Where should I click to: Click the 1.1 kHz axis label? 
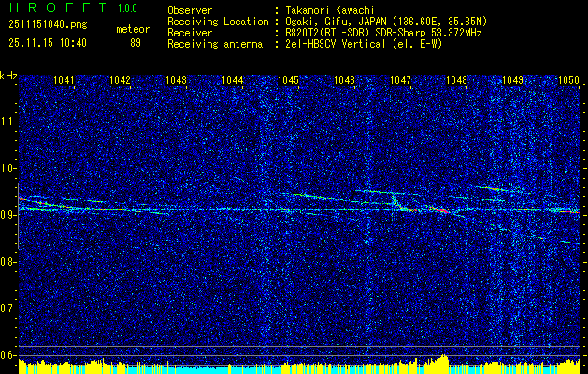(8, 122)
